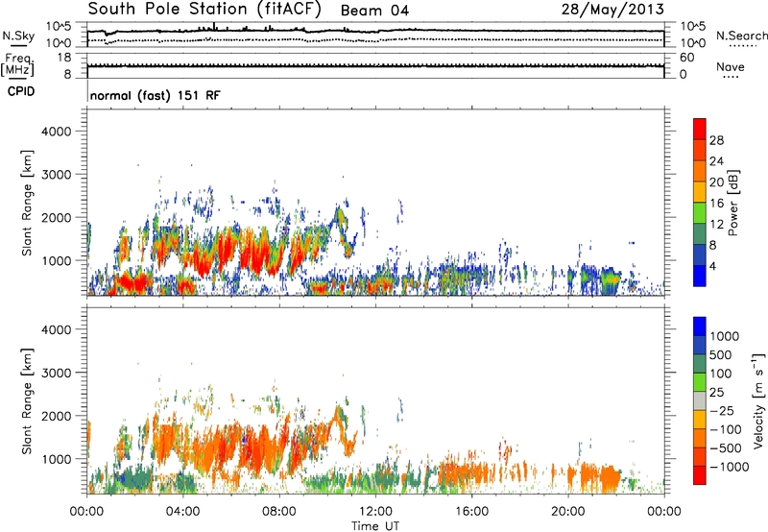Click the '500' value on Velocity colorbar

click(723, 355)
